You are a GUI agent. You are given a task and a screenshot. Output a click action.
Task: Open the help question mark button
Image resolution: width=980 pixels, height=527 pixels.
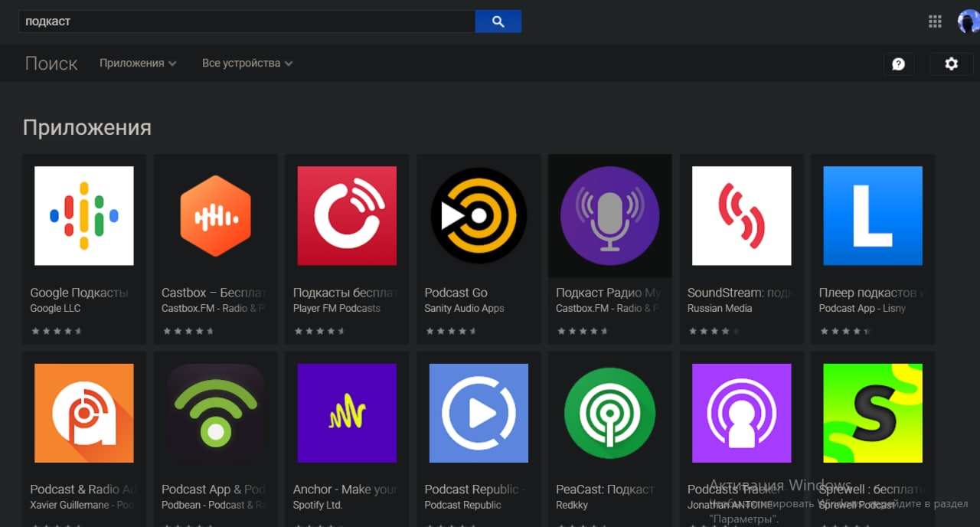[899, 64]
